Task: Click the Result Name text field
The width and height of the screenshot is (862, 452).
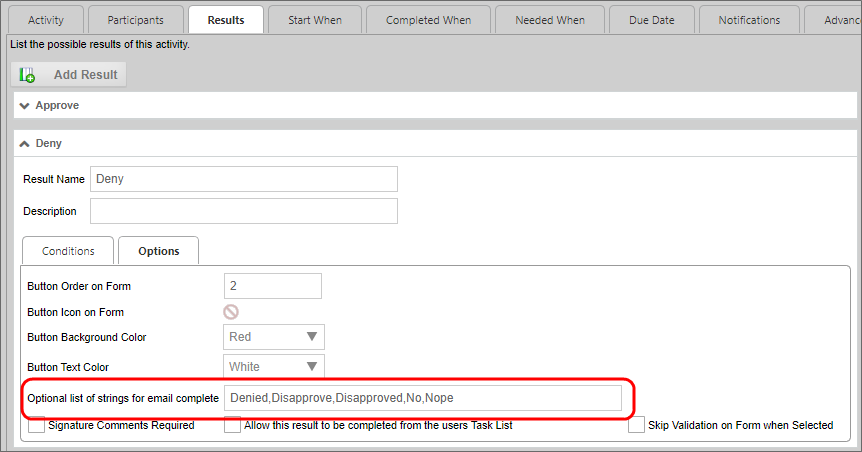Action: 243,179
